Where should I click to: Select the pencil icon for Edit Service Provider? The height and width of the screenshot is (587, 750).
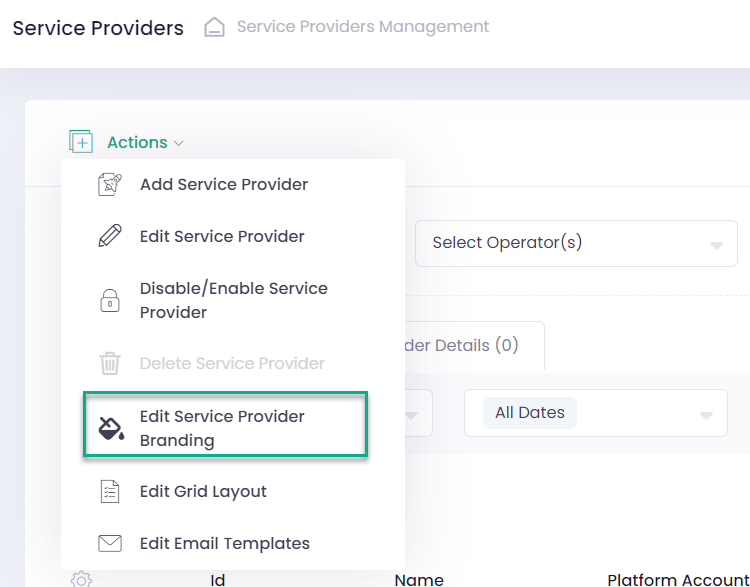pyautogui.click(x=110, y=236)
